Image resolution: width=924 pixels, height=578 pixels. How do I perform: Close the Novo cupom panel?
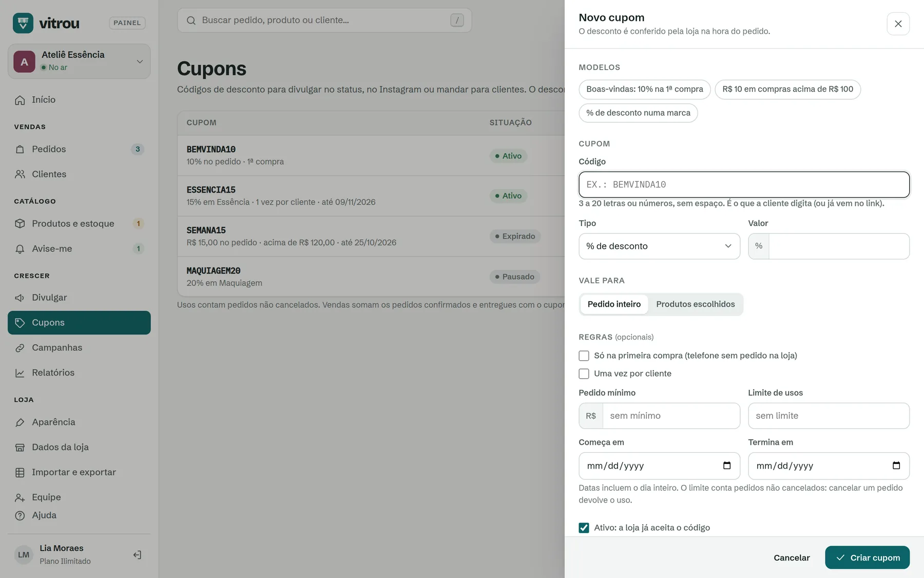pos(898,24)
